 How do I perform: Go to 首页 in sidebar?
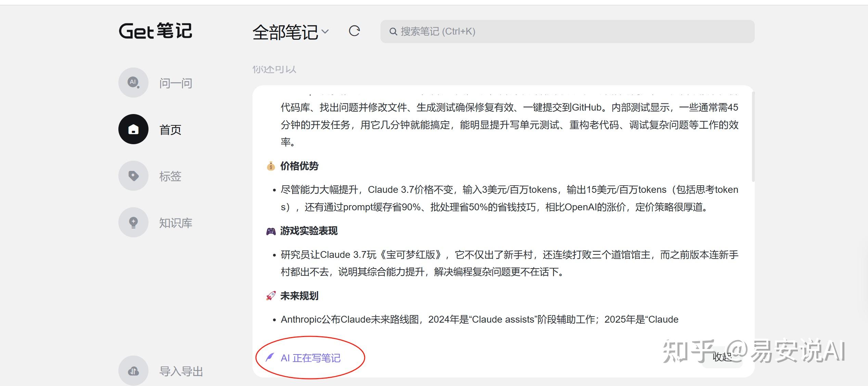pos(170,130)
